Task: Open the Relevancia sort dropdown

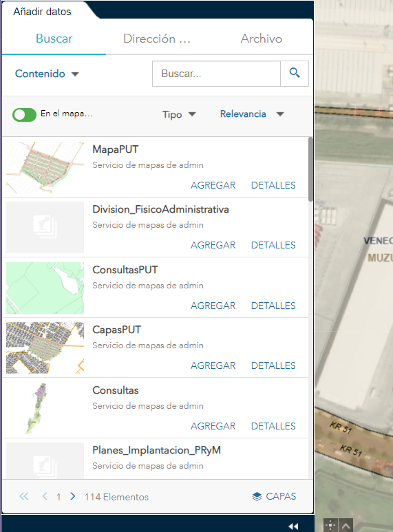Action: coord(252,114)
